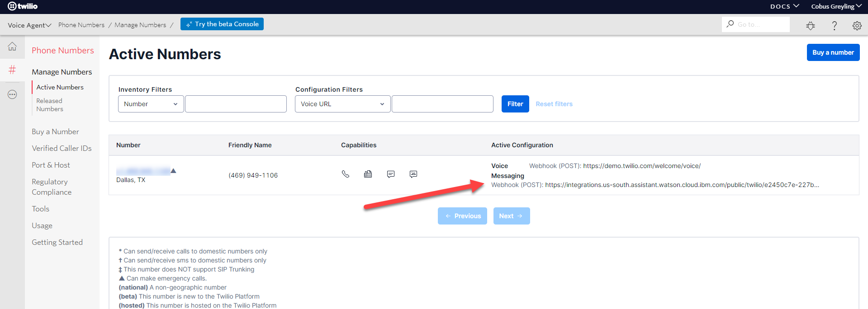Screen dimensions: 868x309
Task: Click friendly name (469) 949-1106
Action: point(253,175)
